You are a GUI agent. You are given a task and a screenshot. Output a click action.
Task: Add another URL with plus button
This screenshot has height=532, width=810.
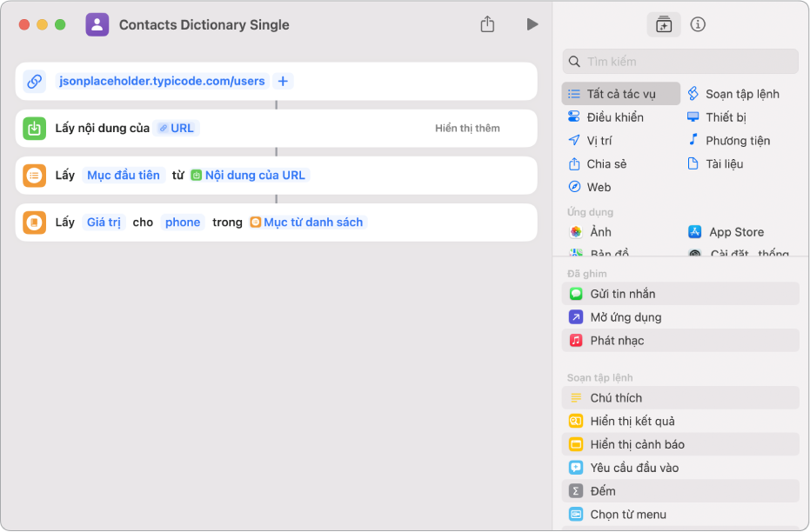pos(283,81)
